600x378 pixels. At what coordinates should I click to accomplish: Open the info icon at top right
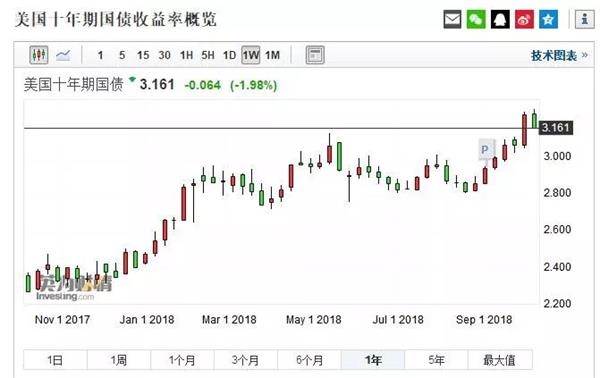tap(584, 19)
